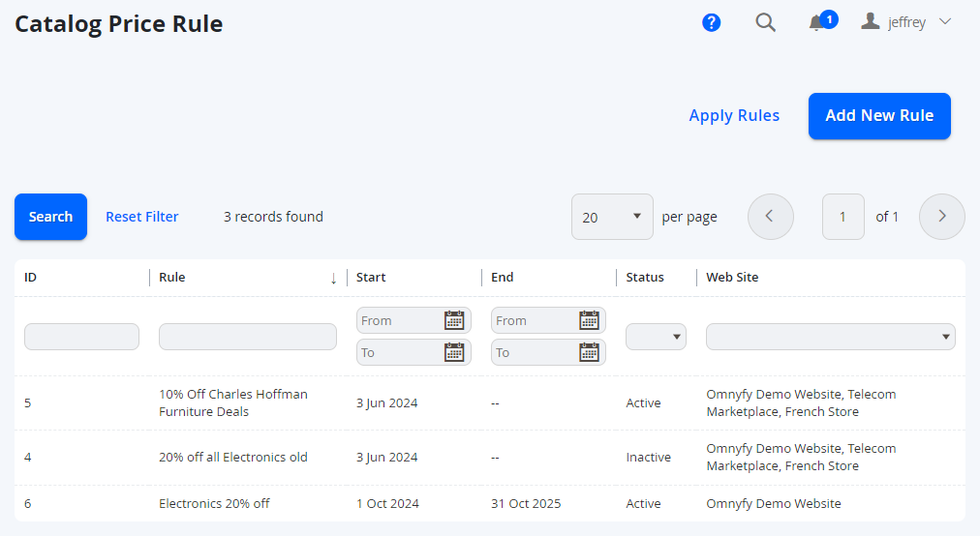Open the Status filter dropdown
The height and width of the screenshot is (536, 980).
click(656, 337)
